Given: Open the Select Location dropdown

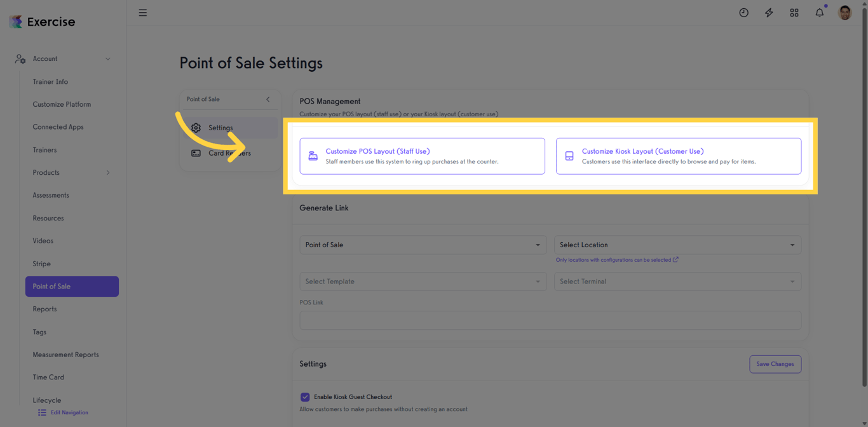Looking at the screenshot, I should point(677,245).
